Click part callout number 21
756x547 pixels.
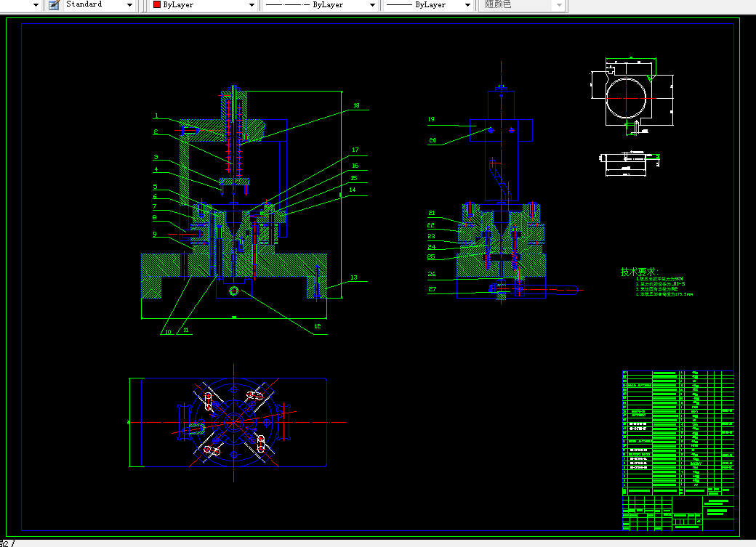coord(431,214)
